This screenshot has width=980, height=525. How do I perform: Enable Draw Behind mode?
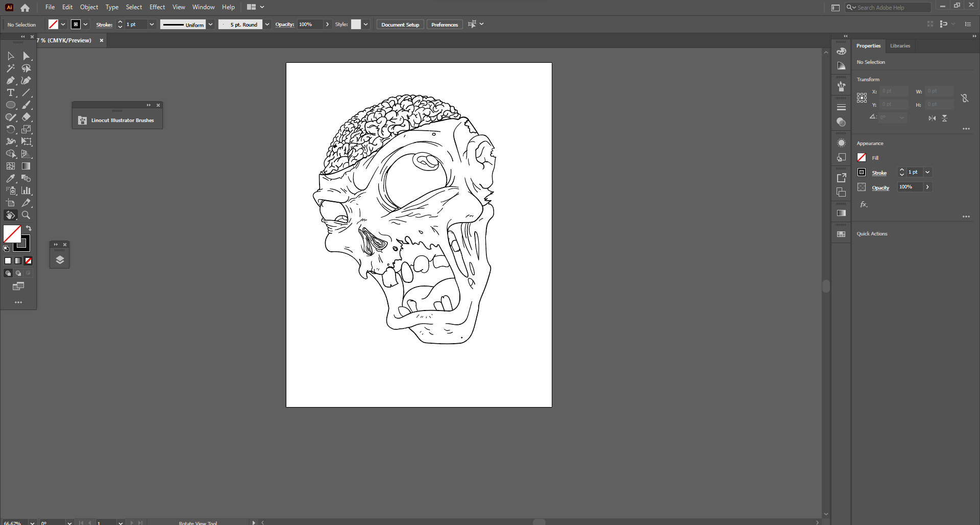[18, 273]
